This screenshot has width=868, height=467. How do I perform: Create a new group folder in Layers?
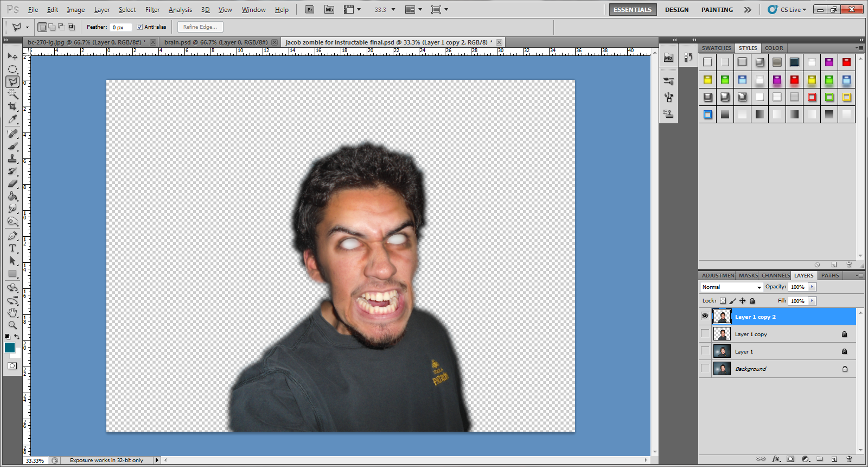tap(820, 459)
